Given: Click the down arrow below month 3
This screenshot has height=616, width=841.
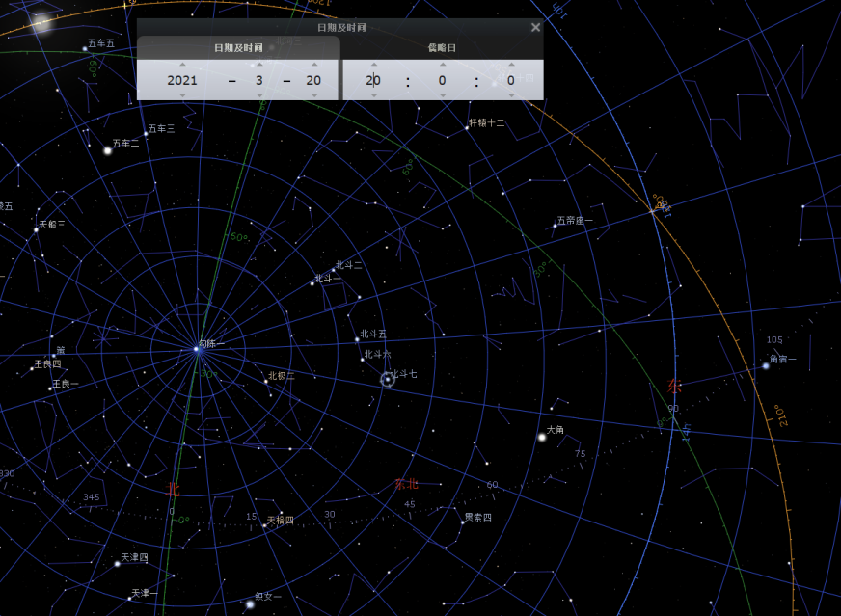Looking at the screenshot, I should click(x=258, y=95).
